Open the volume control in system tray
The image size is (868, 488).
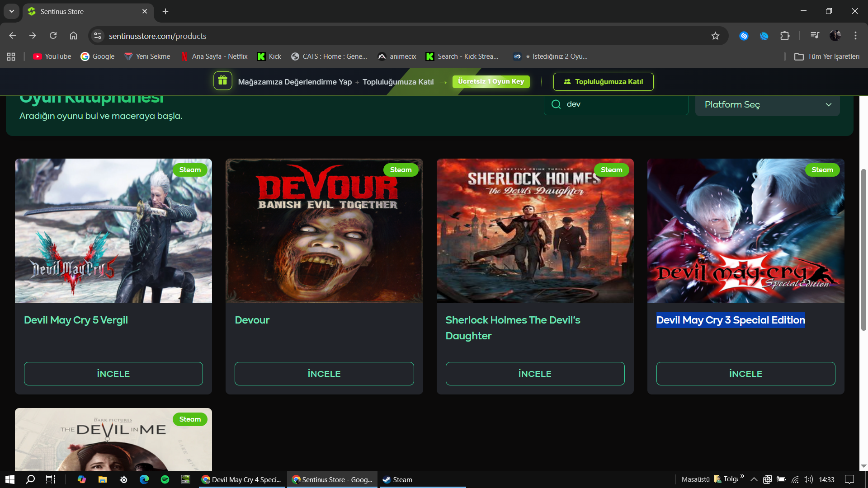point(808,479)
